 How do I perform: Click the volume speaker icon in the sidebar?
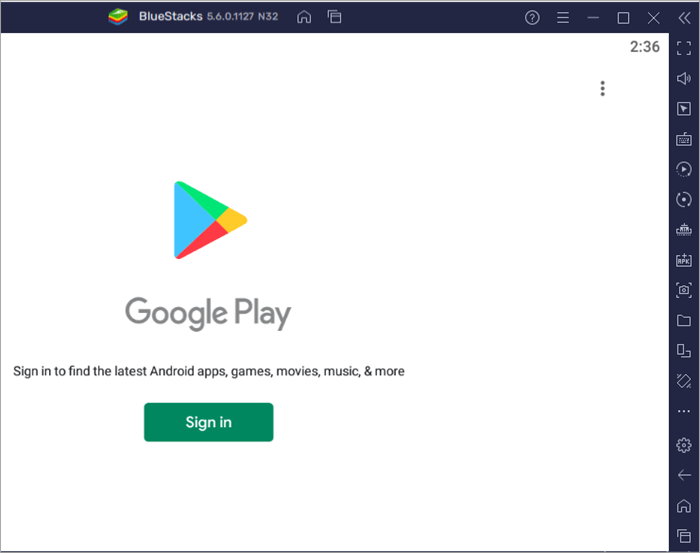(x=684, y=78)
